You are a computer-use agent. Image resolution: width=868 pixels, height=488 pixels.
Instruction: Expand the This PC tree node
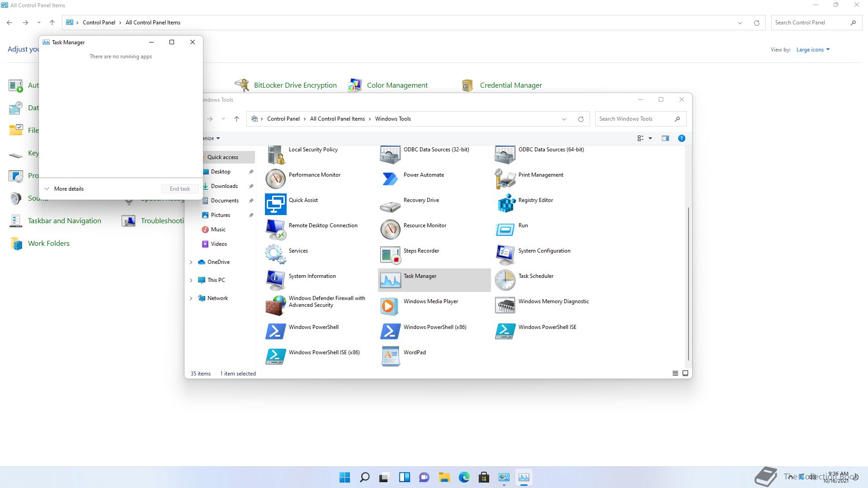coord(191,280)
